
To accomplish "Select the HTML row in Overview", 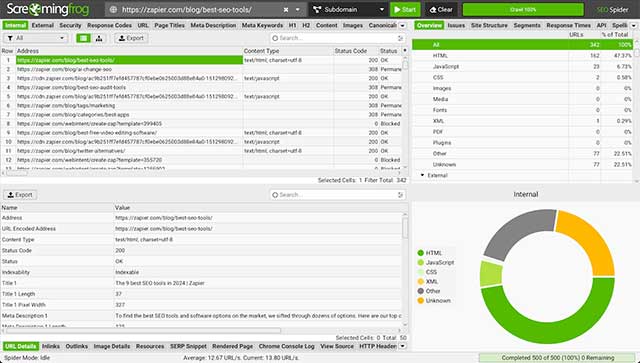I will 522,56.
